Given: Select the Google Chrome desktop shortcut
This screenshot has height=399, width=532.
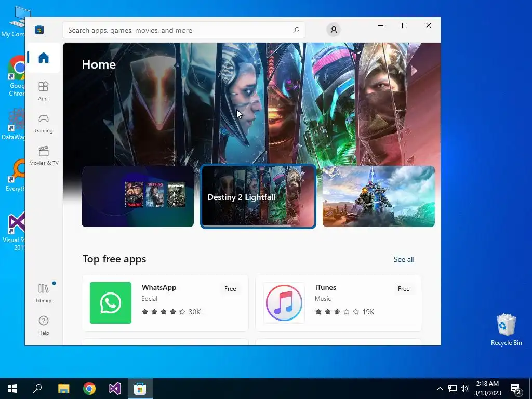Looking at the screenshot, I should point(15,77).
